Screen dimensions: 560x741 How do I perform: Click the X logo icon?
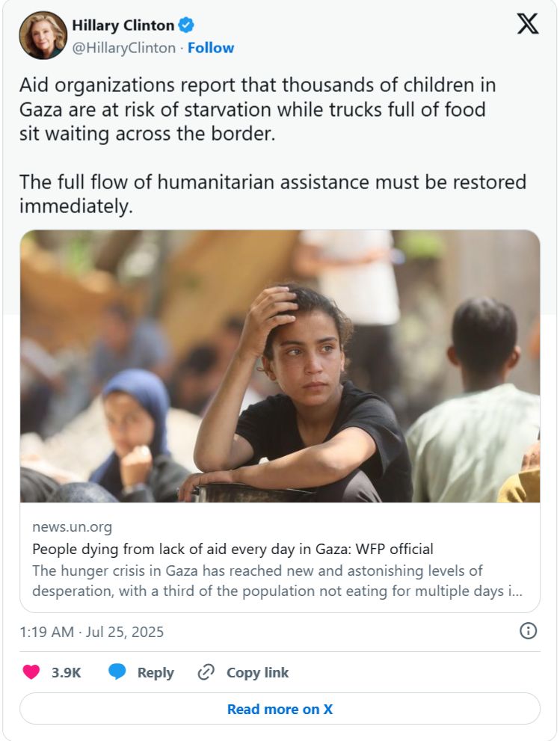click(527, 24)
